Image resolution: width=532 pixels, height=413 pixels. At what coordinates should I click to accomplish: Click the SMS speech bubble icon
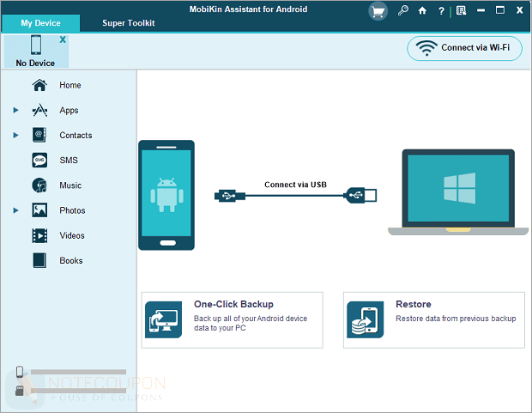tap(39, 161)
